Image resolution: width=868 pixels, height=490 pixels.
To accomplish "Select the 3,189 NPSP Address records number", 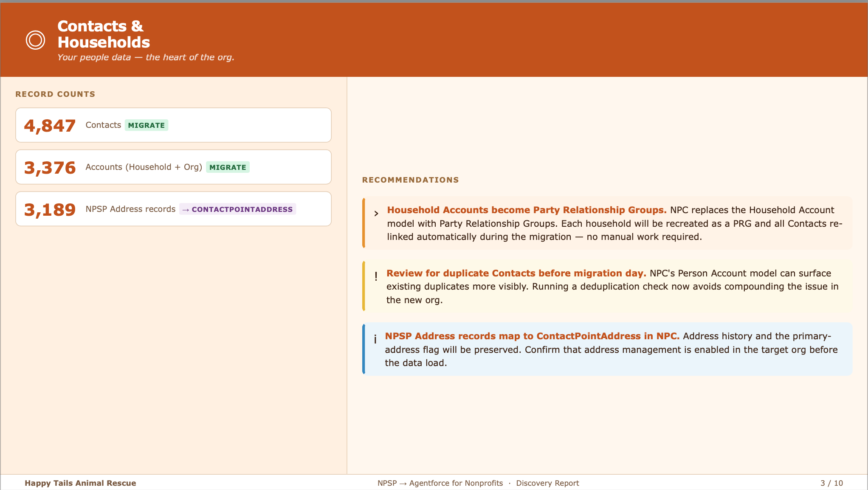I will coord(50,210).
